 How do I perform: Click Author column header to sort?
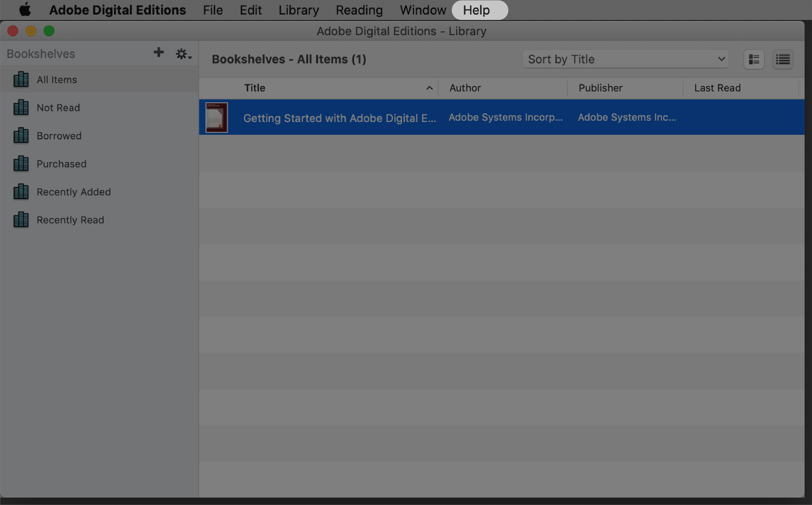465,88
